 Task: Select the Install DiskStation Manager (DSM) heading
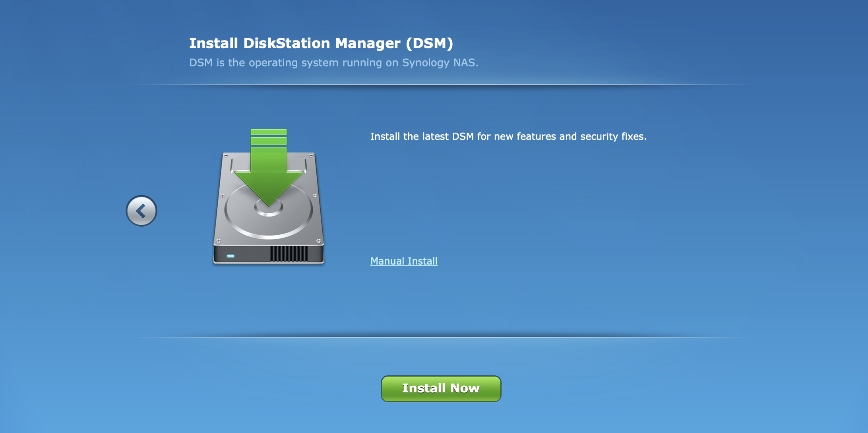pos(321,43)
